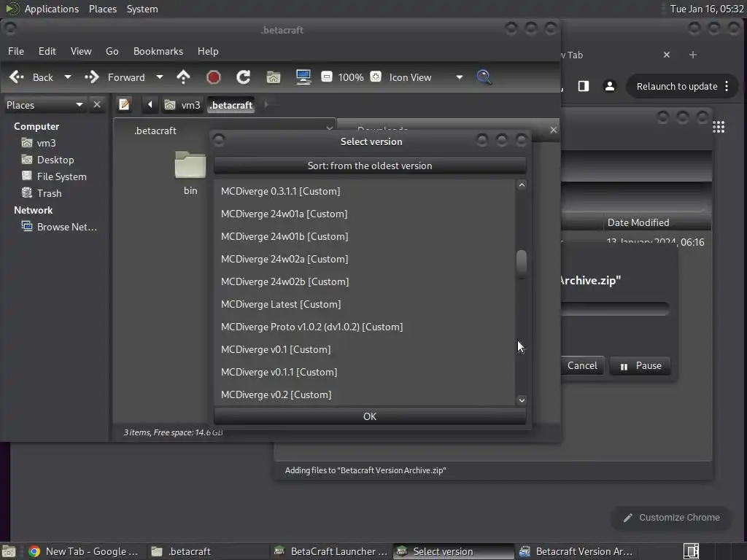Open Google apps grid icon
Screen dimensions: 747x560
pyautogui.click(x=719, y=127)
